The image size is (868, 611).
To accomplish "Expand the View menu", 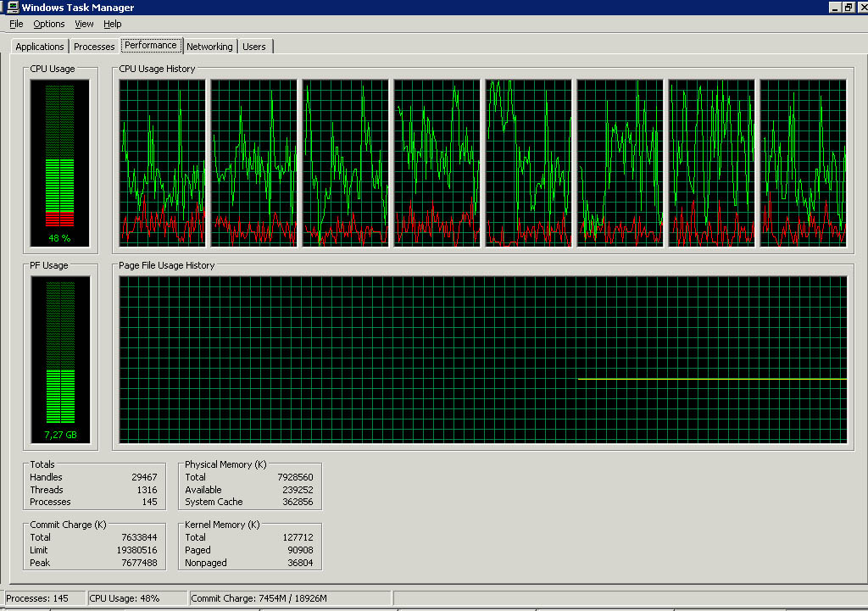I will (84, 24).
